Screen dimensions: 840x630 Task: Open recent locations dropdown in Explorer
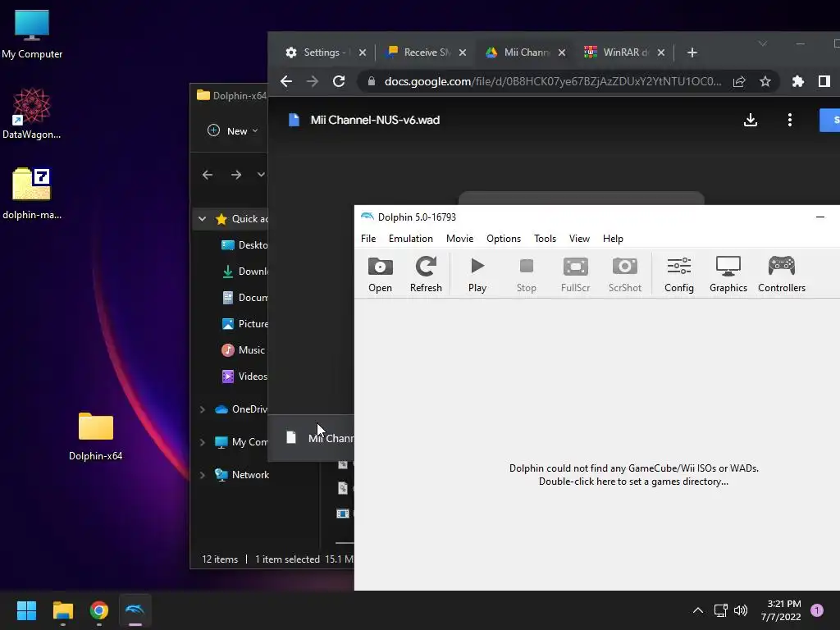coord(261,175)
